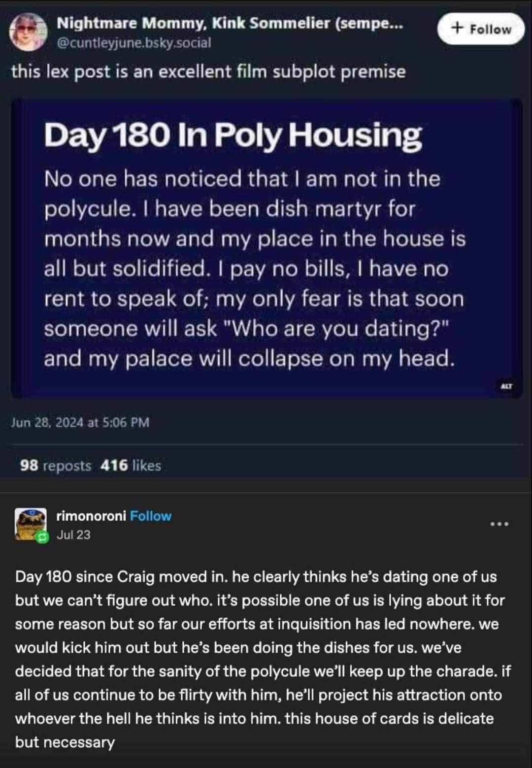Click the Jul 23 post date
The image size is (532, 768).
tap(73, 535)
